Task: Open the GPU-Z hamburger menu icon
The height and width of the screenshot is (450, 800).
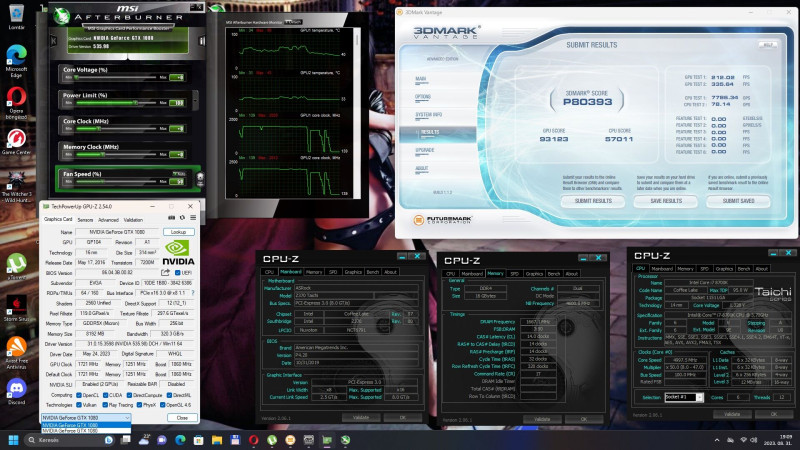Action: [x=193, y=218]
